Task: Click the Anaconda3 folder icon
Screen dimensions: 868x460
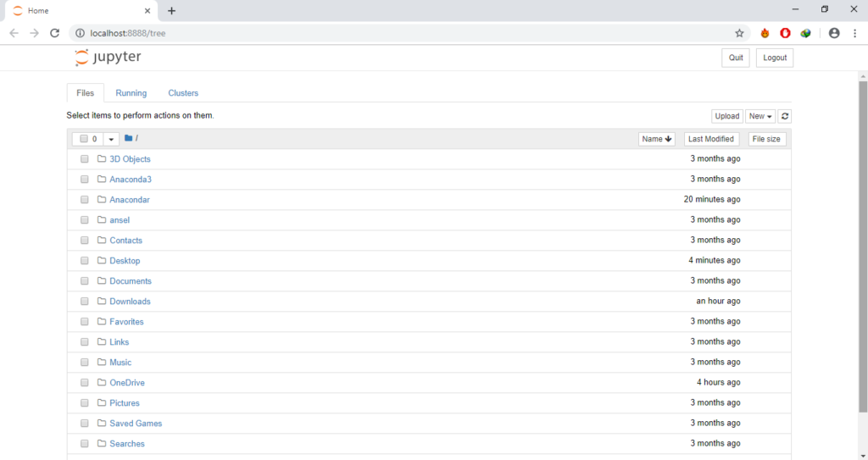Action: pos(102,179)
